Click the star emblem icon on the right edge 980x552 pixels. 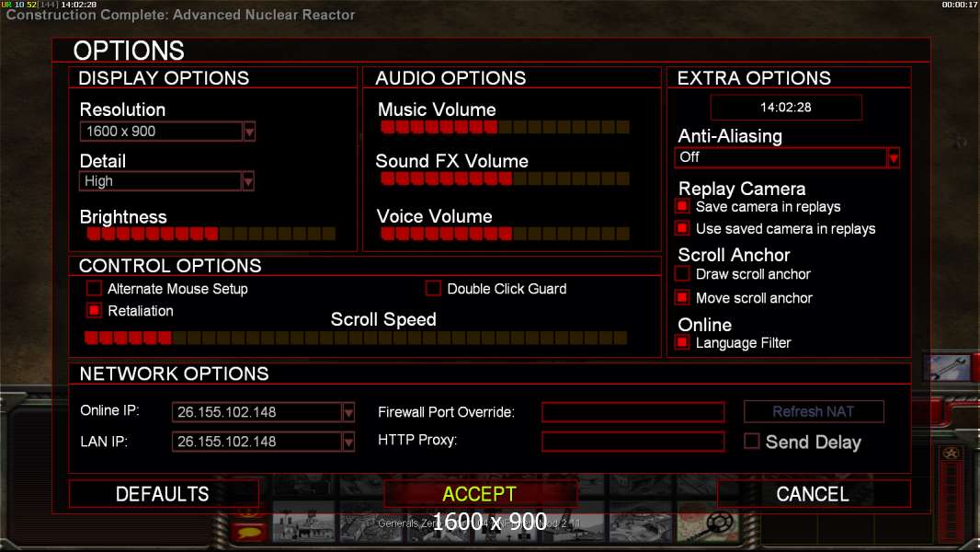pyautogui.click(x=952, y=454)
